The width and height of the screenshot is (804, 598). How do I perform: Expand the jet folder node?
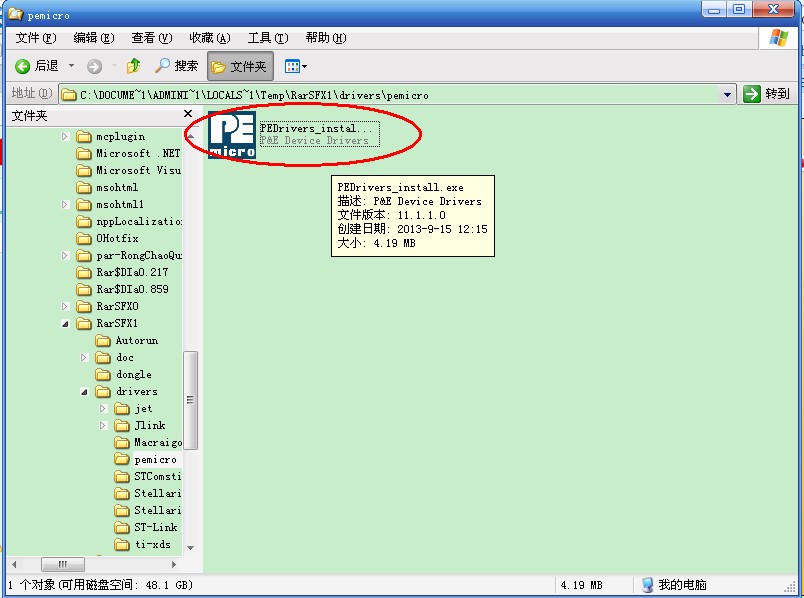point(103,408)
